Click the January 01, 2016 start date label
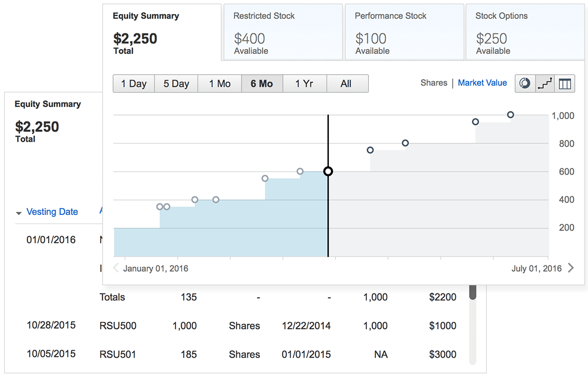This screenshot has width=588, height=379. point(156,269)
